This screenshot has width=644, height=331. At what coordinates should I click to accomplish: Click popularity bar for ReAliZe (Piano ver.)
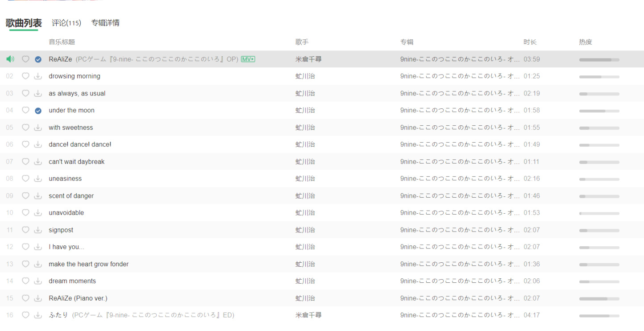tap(599, 298)
